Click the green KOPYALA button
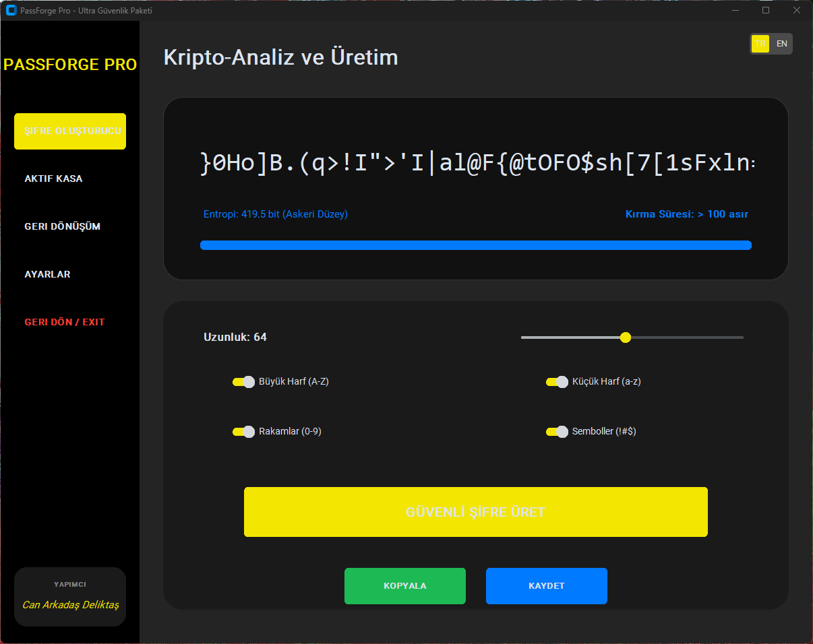Viewport: 813px width, 644px height. point(404,586)
